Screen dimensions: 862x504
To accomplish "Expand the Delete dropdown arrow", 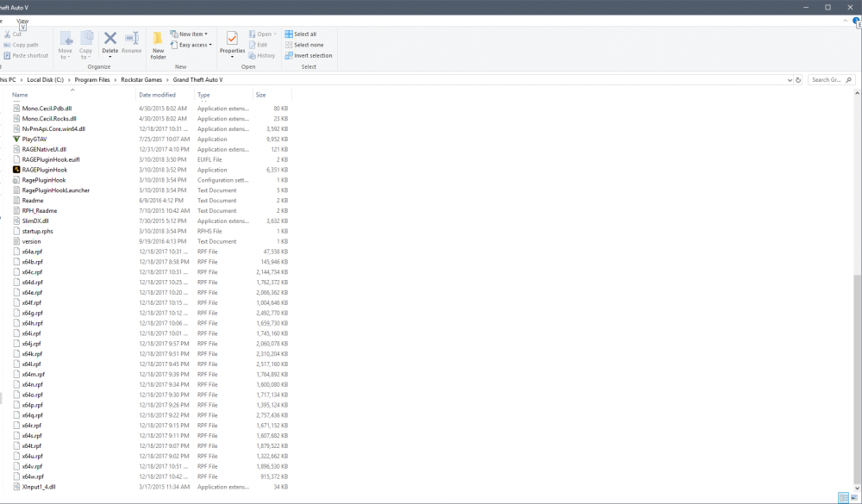I will (110, 57).
